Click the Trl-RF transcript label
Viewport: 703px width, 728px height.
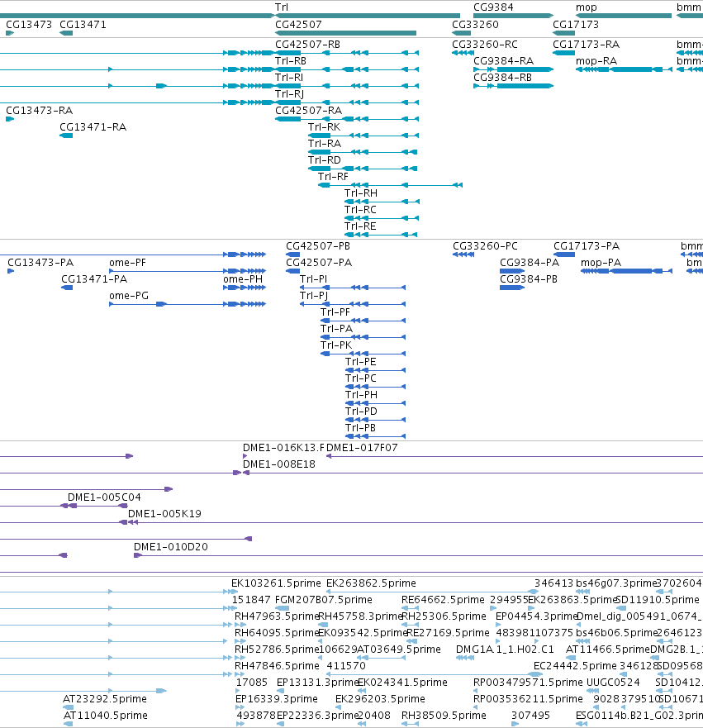(x=333, y=177)
